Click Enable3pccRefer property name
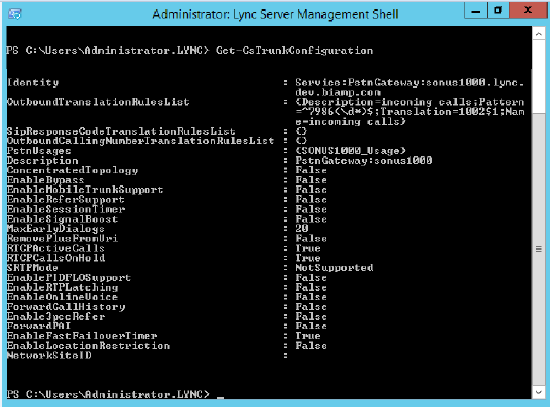This screenshot has height=407, width=550. [56, 316]
